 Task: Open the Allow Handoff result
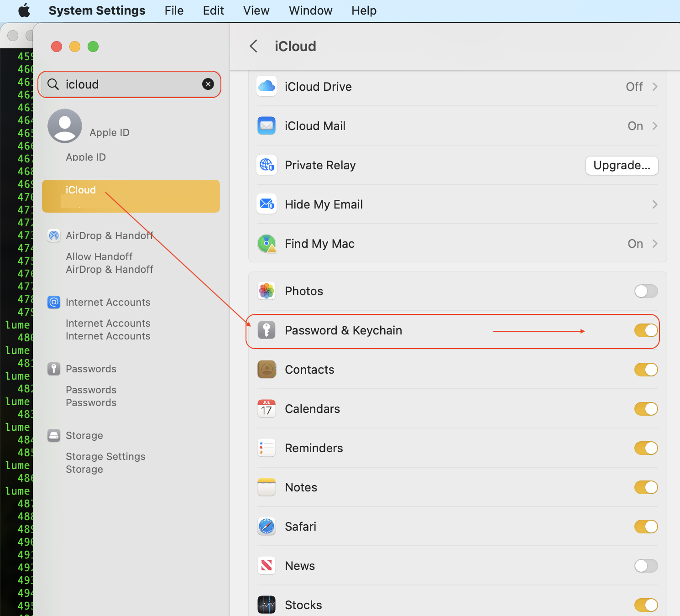(x=99, y=256)
